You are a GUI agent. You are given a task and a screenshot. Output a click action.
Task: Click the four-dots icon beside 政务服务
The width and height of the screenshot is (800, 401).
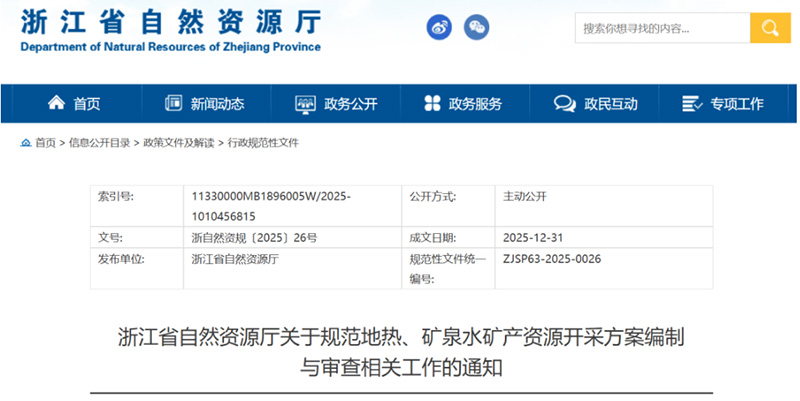pos(432,103)
